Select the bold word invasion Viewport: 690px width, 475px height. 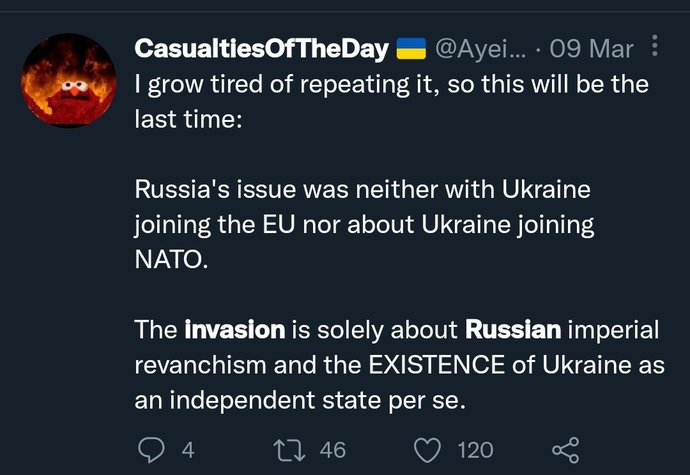[x=235, y=330]
